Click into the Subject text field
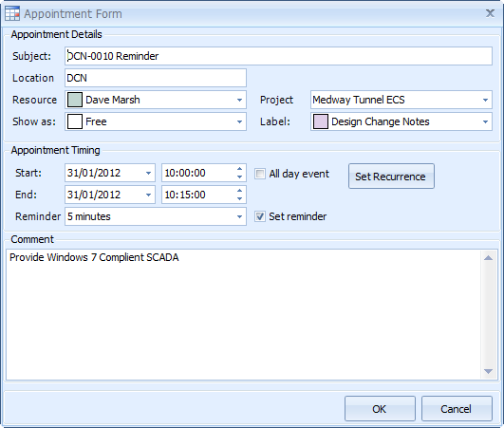Screen dimensions: 504x428 [278, 56]
